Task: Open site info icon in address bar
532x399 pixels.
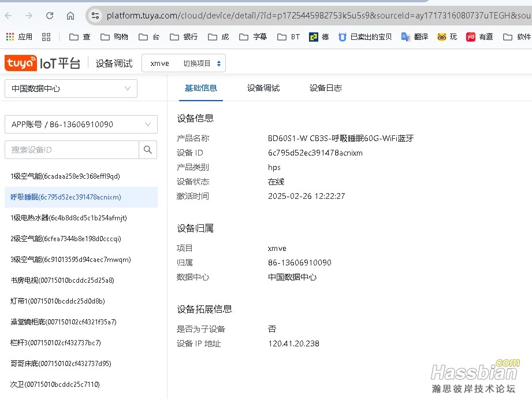Action: tap(95, 16)
